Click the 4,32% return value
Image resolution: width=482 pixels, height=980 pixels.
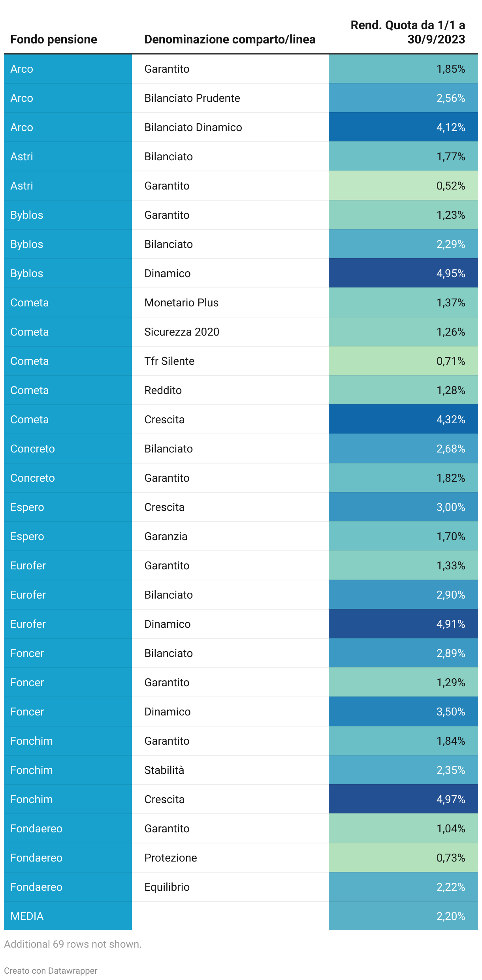(x=450, y=420)
